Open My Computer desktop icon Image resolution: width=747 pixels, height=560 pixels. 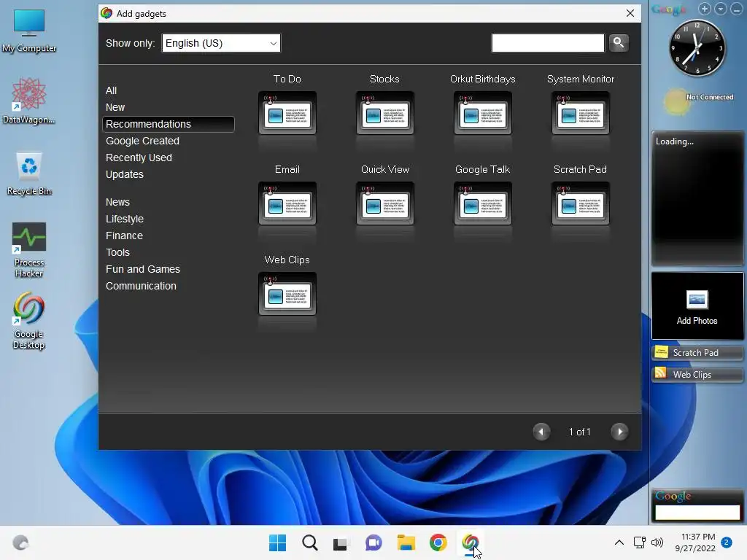tap(29, 31)
